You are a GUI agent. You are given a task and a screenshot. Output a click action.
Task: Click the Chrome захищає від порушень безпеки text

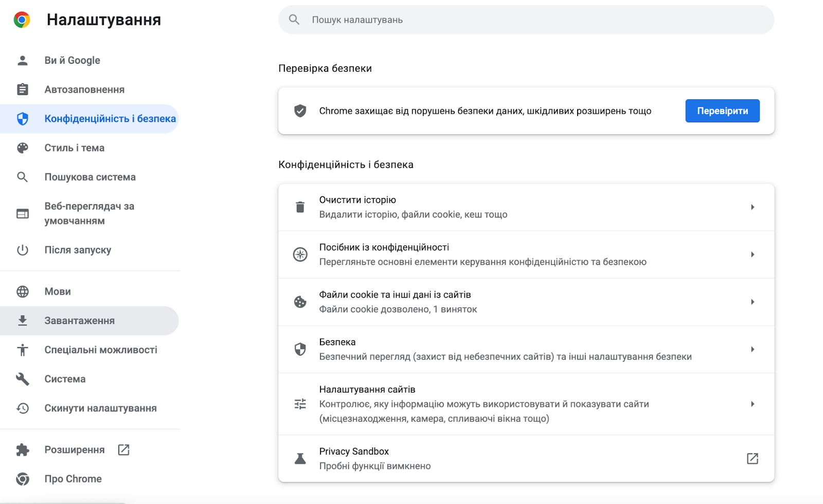(x=485, y=111)
